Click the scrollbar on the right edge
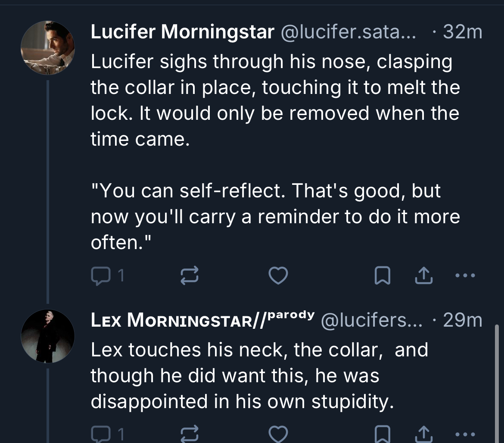This screenshot has height=443, width=504. 497,379
